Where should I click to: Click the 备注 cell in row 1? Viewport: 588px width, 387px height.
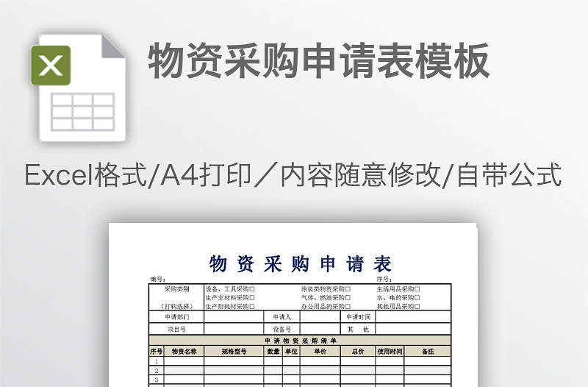click(428, 361)
